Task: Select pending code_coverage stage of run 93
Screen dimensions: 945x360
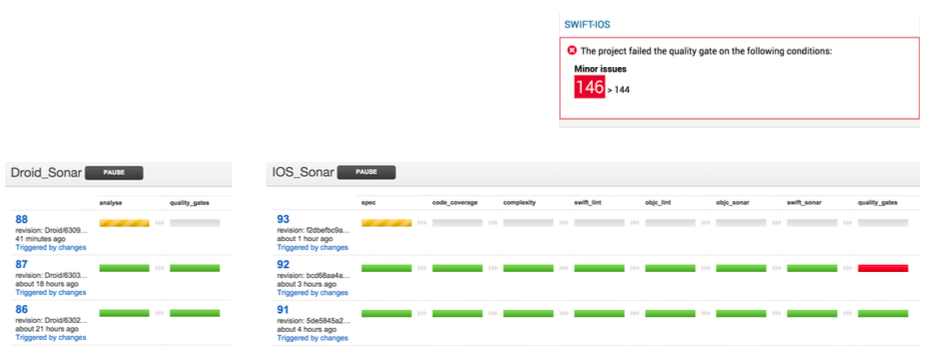Action: pyautogui.click(x=457, y=223)
